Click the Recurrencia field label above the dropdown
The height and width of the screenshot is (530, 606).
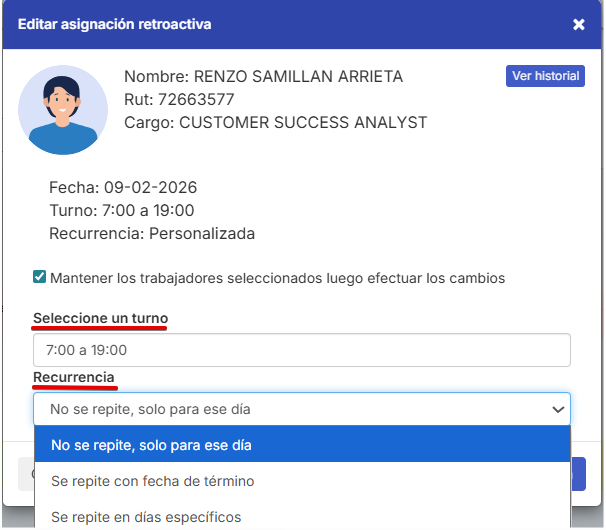[74, 376]
